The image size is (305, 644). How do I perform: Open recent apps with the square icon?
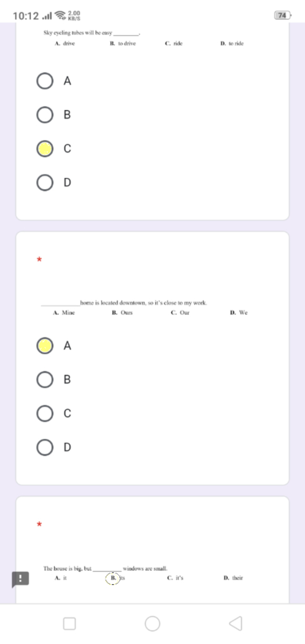tap(69, 623)
